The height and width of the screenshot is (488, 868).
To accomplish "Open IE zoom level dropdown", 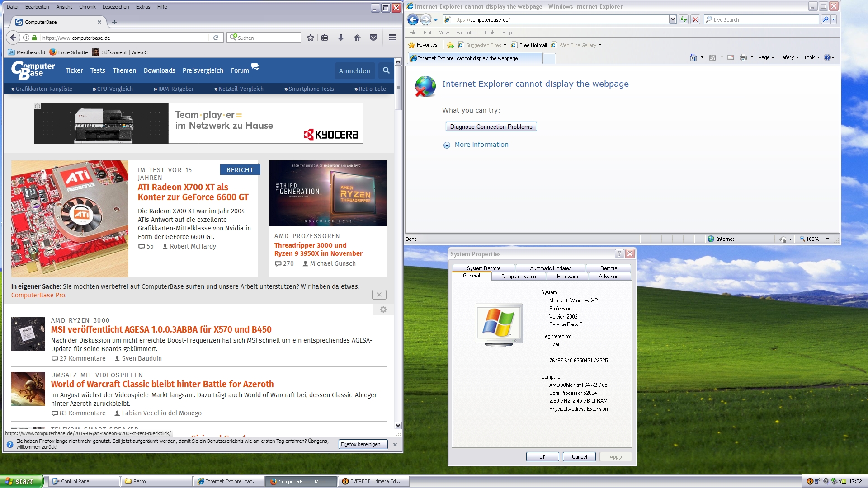I will [x=828, y=239].
